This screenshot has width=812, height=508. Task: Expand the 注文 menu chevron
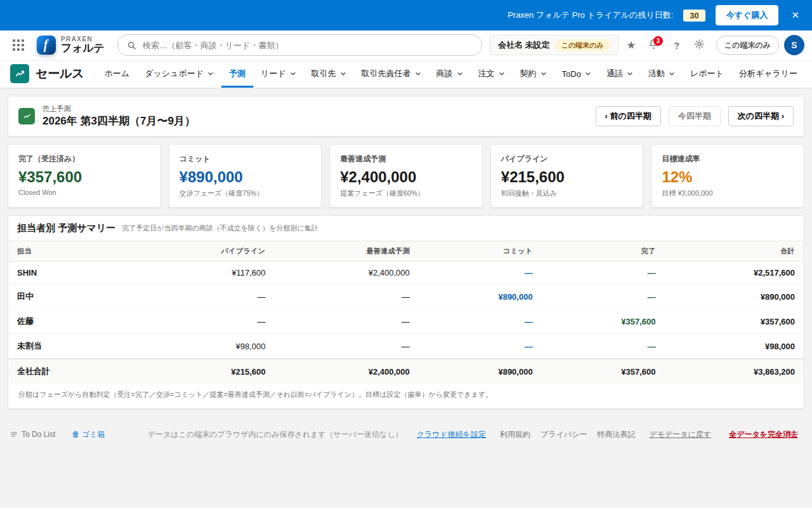(502, 74)
